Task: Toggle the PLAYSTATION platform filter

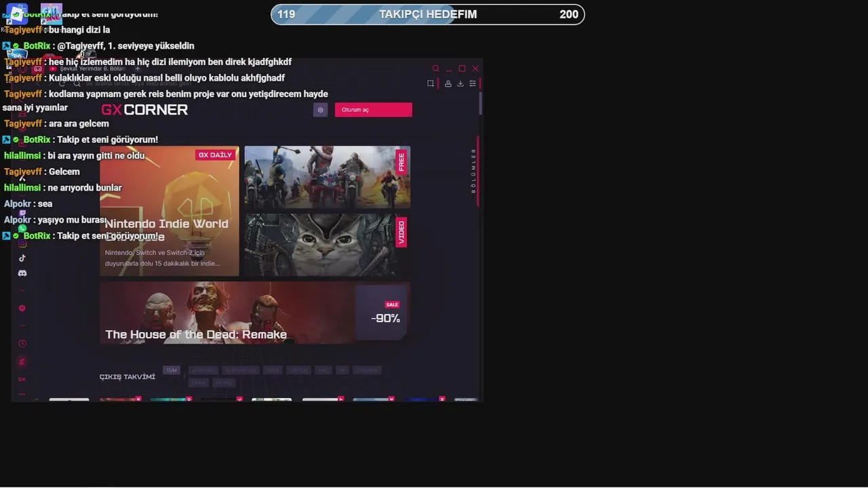Action: 241,370
